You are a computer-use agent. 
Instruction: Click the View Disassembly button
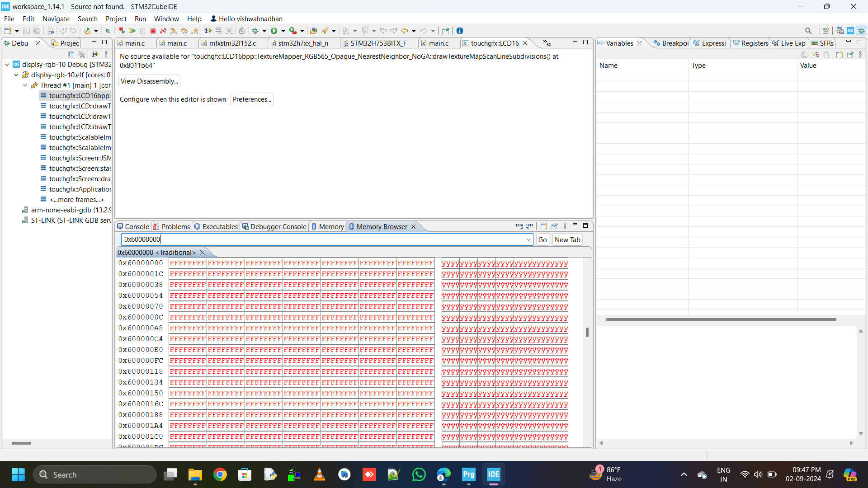coord(149,81)
